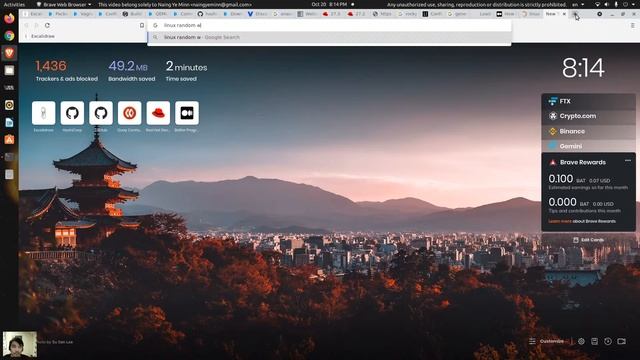This screenshot has width=640, height=360.
Task: Open the black Medium logo top site tile
Action: click(187, 113)
